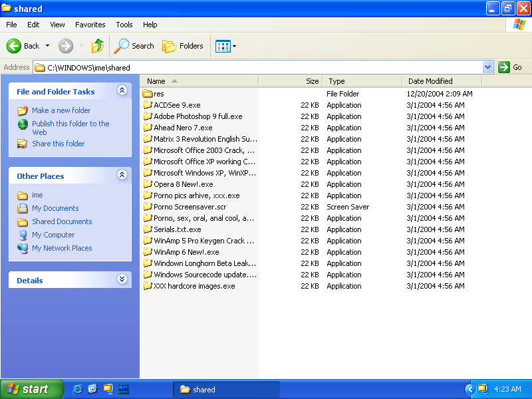Viewport: 532px width, 399px height.
Task: Click the res folder icon
Action: point(148,93)
